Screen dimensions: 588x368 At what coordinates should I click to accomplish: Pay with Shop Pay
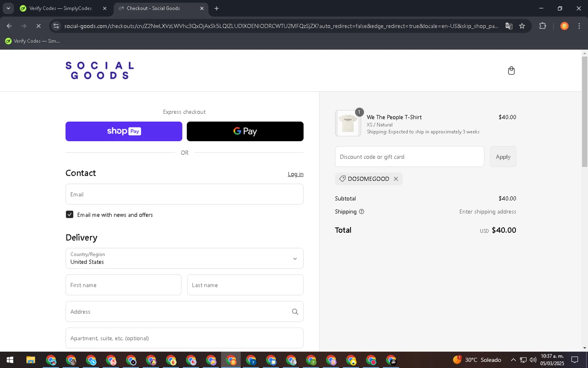pyautogui.click(x=124, y=131)
